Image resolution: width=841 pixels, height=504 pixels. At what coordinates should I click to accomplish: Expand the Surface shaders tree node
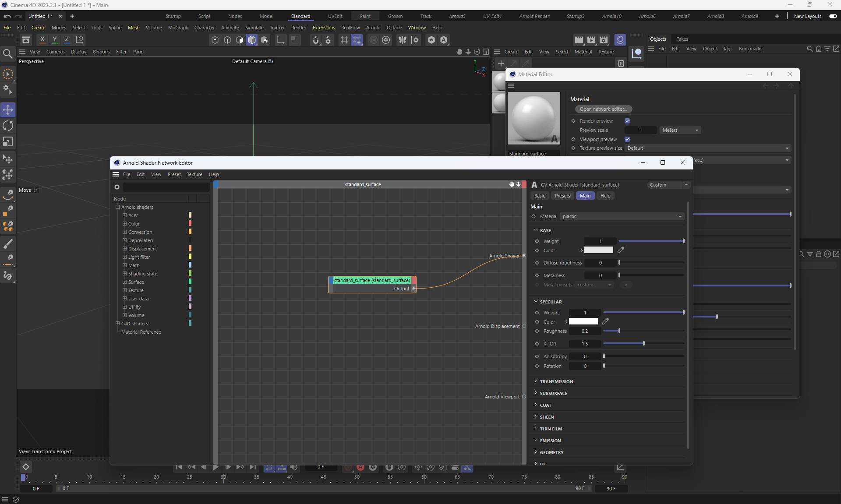pyautogui.click(x=124, y=282)
